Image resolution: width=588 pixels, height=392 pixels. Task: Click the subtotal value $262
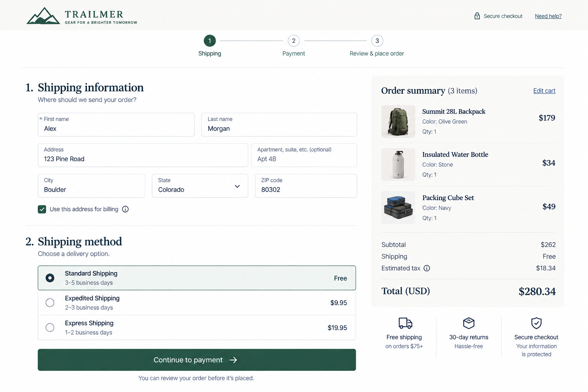click(548, 245)
